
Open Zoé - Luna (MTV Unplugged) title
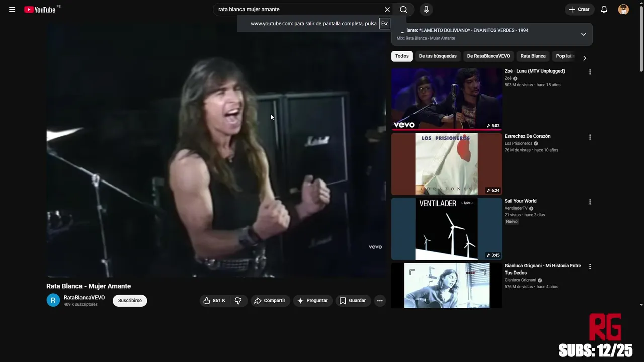pyautogui.click(x=535, y=71)
